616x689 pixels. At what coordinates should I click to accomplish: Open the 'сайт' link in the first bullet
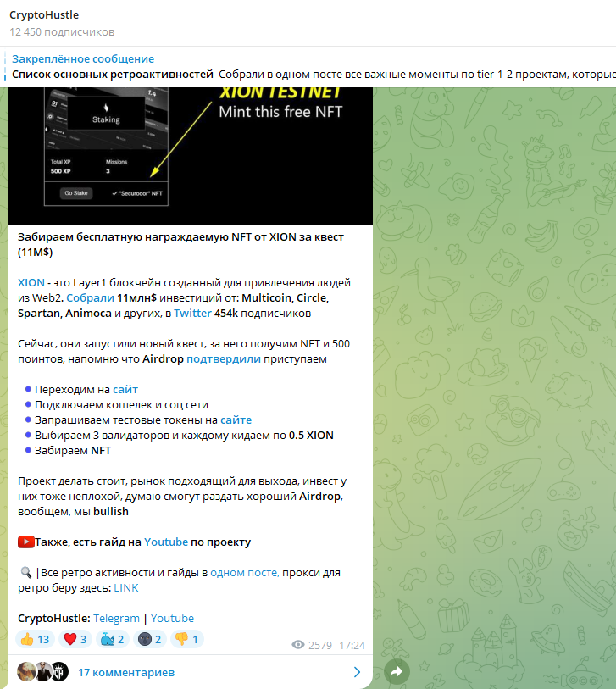click(125, 389)
